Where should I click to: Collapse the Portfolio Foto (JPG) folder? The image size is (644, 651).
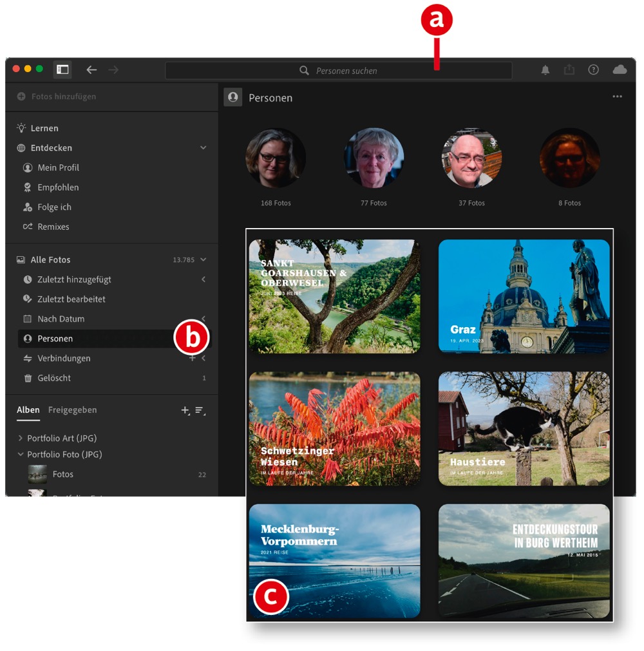[x=21, y=455]
